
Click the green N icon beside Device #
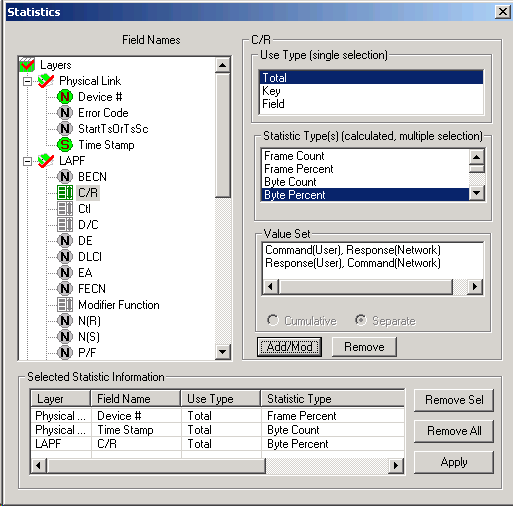(x=65, y=97)
